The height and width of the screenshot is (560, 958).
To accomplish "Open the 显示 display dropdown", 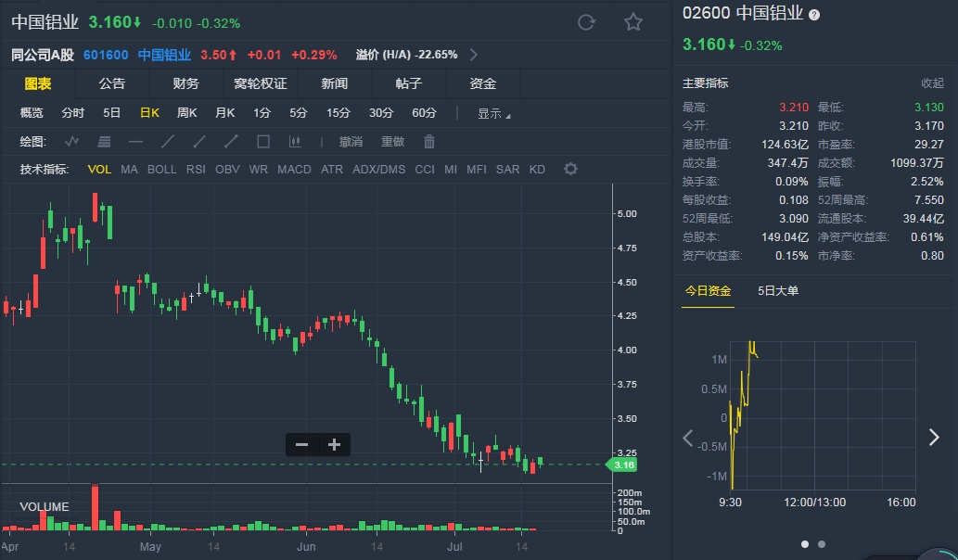I will tap(493, 114).
